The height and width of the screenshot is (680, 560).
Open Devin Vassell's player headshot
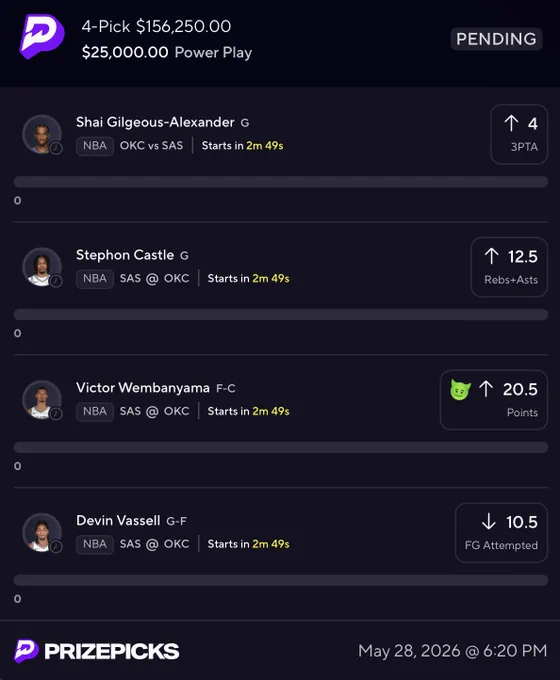coord(42,532)
